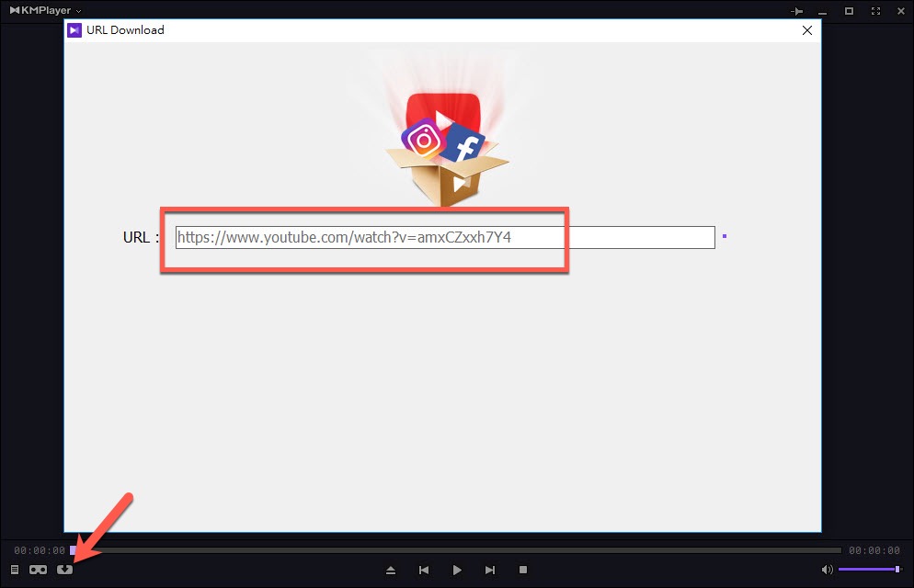Enter fullscreen mode in KMPlayer
This screenshot has width=914, height=588.
tap(875, 11)
